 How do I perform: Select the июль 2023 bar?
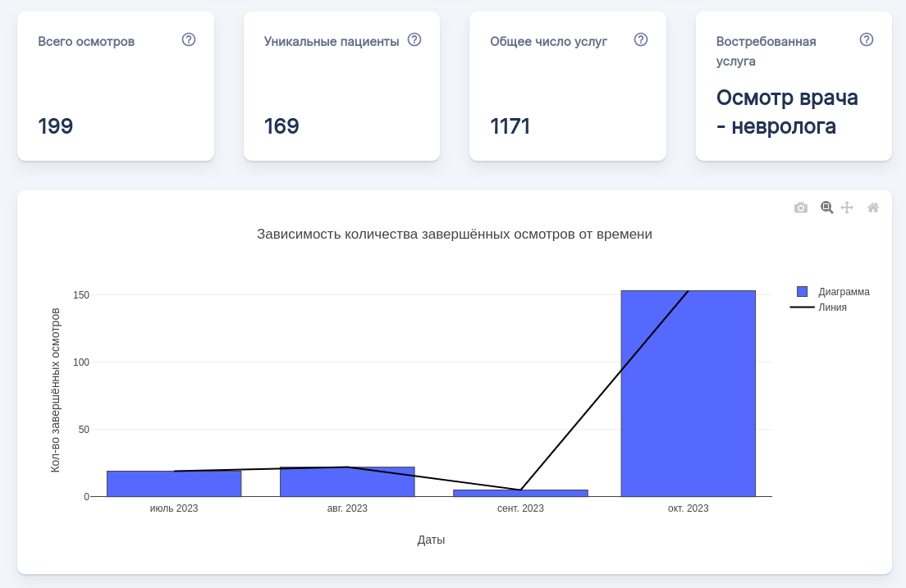pos(174,484)
